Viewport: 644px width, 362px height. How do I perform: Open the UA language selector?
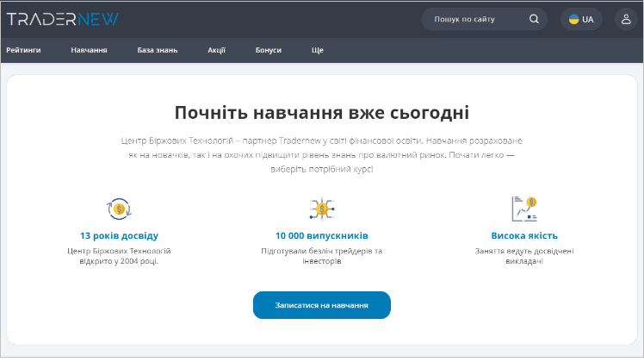(581, 19)
